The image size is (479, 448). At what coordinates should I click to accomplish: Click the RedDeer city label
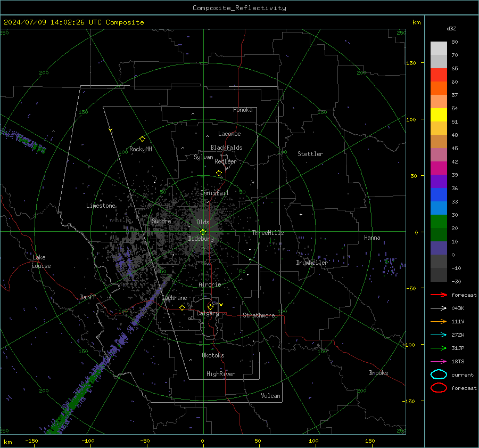226,161
